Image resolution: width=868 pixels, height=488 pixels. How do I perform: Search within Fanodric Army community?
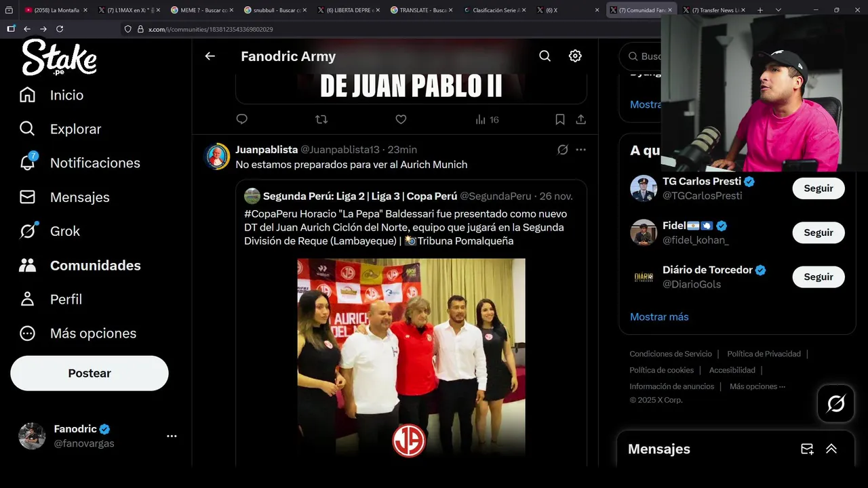pos(545,56)
